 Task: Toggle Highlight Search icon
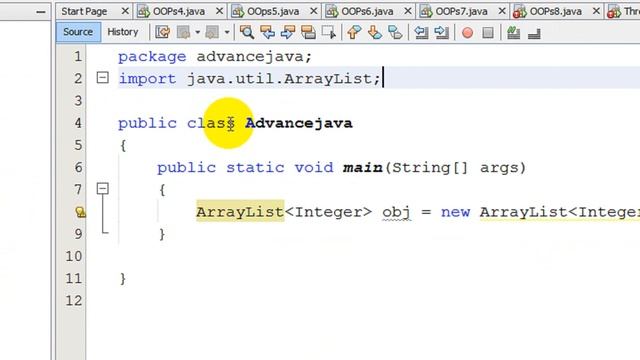[308, 32]
